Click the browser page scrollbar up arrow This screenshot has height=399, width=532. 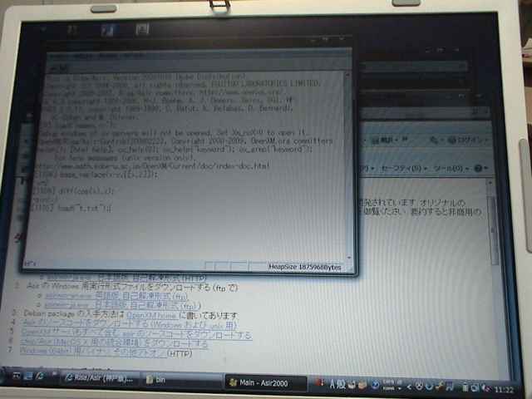[490, 183]
